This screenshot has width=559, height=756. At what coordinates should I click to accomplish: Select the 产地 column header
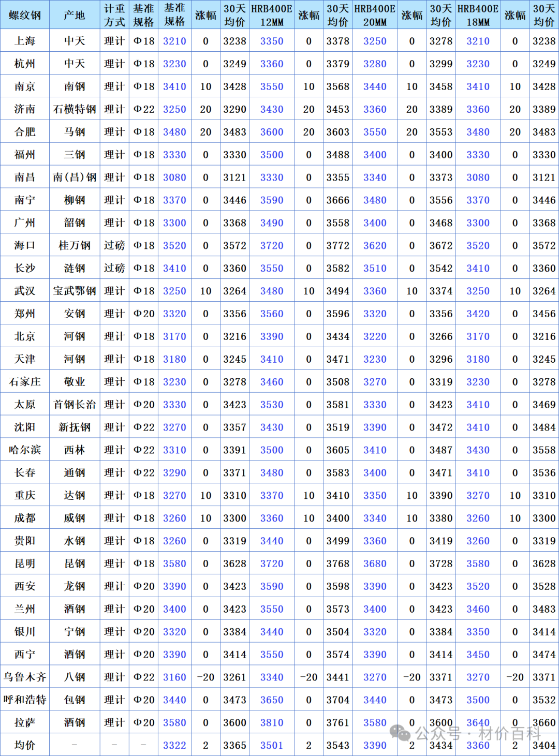click(75, 15)
